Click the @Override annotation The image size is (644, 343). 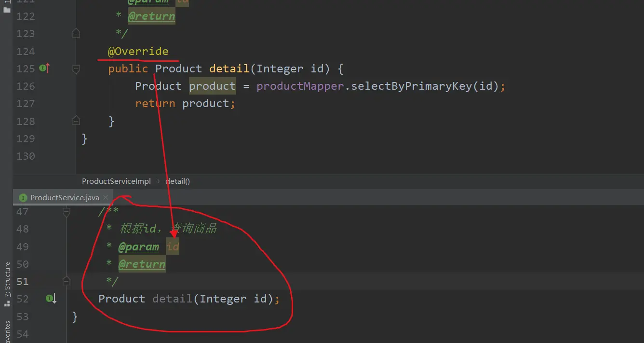click(138, 51)
